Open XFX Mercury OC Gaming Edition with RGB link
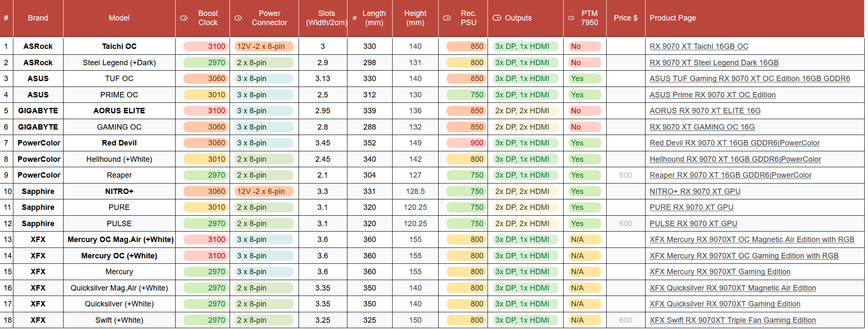This screenshot has height=329, width=868. click(744, 256)
